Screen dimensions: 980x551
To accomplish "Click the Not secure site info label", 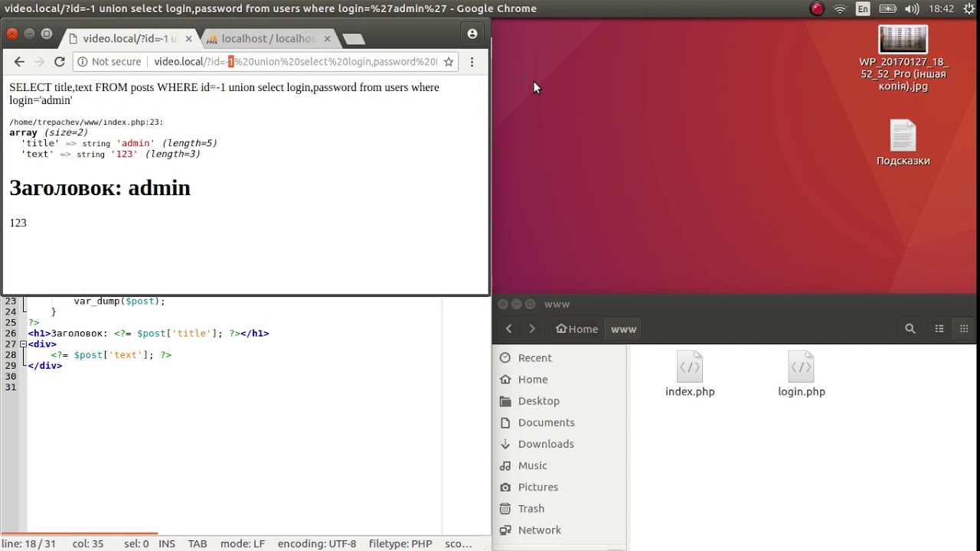I will click(108, 62).
